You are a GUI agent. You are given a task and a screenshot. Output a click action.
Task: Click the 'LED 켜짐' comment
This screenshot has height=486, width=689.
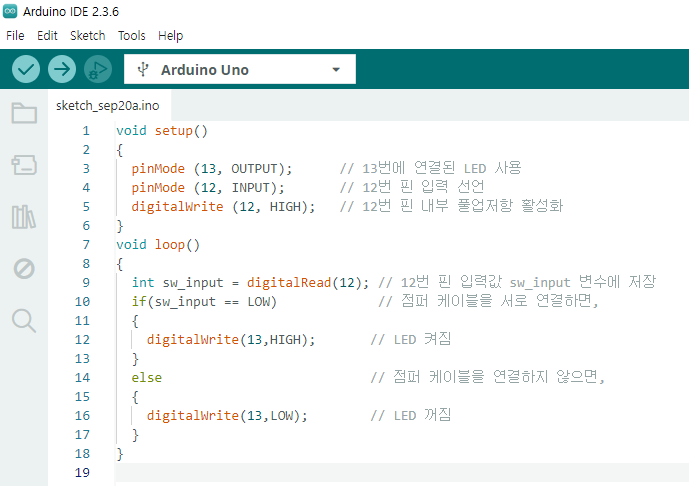coord(411,340)
